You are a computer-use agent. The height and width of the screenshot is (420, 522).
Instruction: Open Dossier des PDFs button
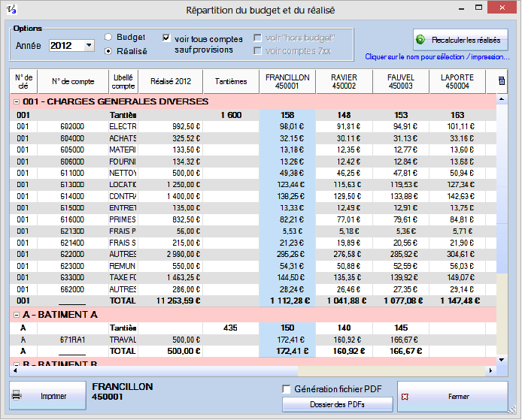(x=337, y=404)
